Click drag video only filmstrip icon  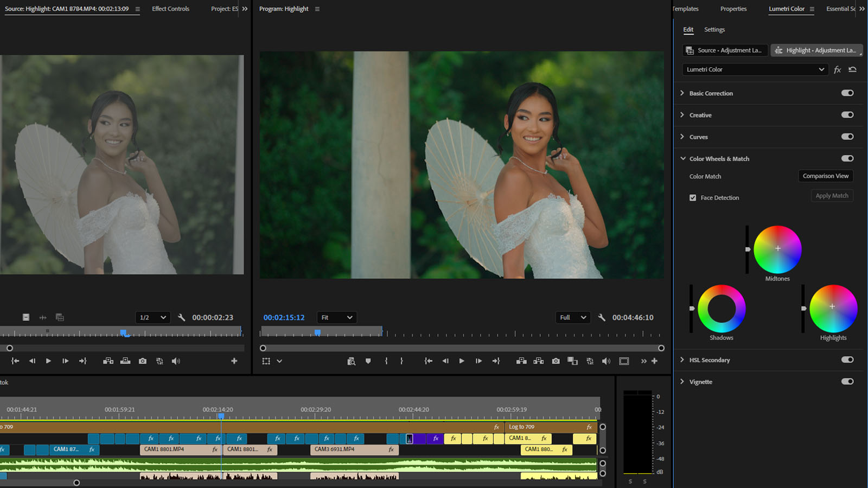(25, 318)
